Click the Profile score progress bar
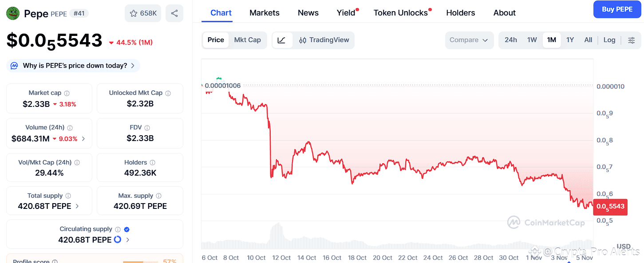This screenshot has height=263, width=644. (x=138, y=262)
